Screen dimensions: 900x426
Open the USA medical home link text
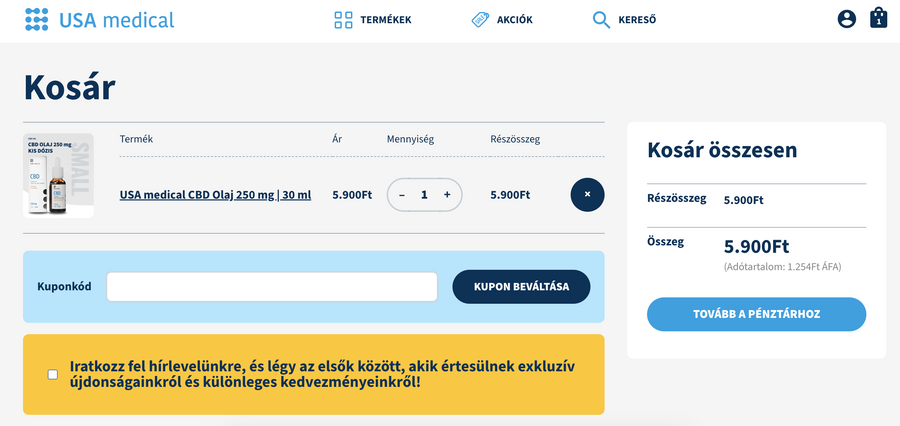click(117, 20)
